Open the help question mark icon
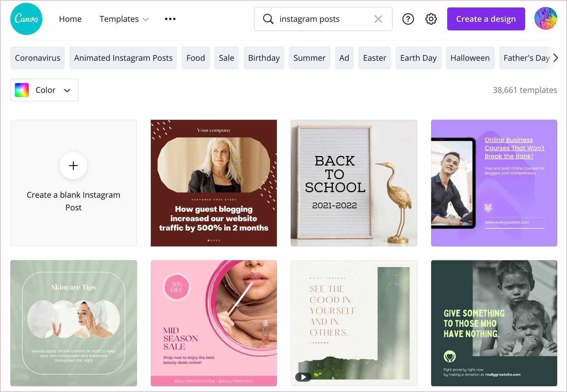The image size is (567, 392). click(408, 19)
